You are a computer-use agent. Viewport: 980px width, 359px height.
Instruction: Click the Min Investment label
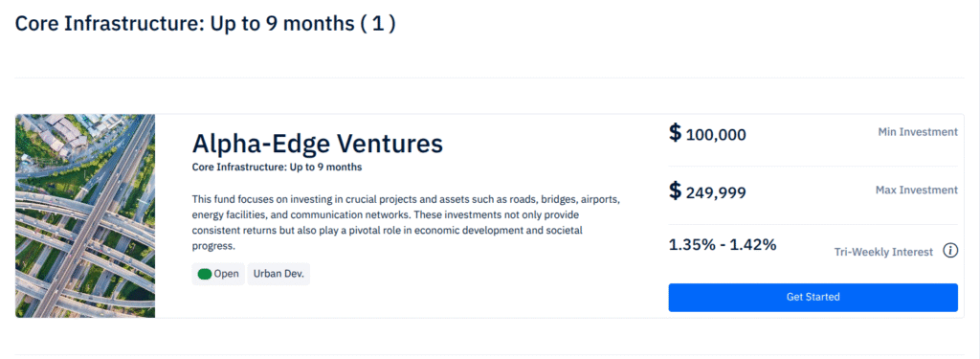point(918,132)
